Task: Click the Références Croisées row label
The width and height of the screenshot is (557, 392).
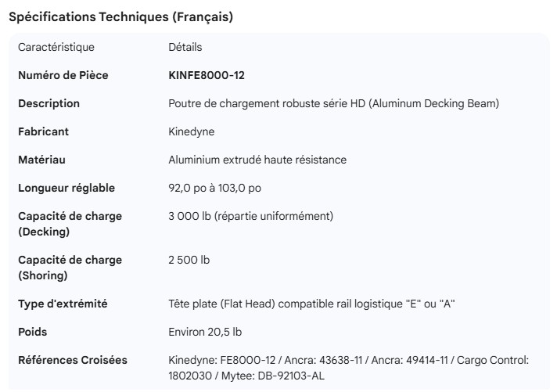Action: (73, 360)
